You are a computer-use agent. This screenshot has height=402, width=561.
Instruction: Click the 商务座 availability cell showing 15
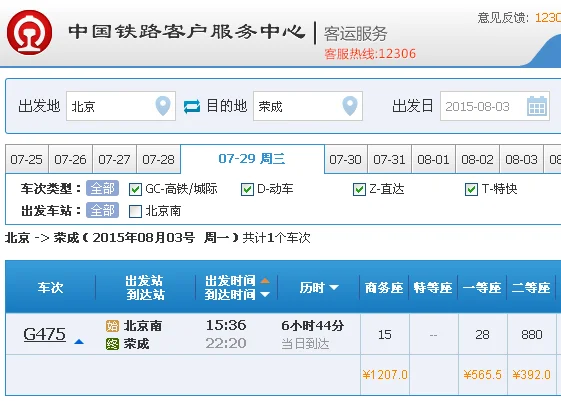(385, 334)
